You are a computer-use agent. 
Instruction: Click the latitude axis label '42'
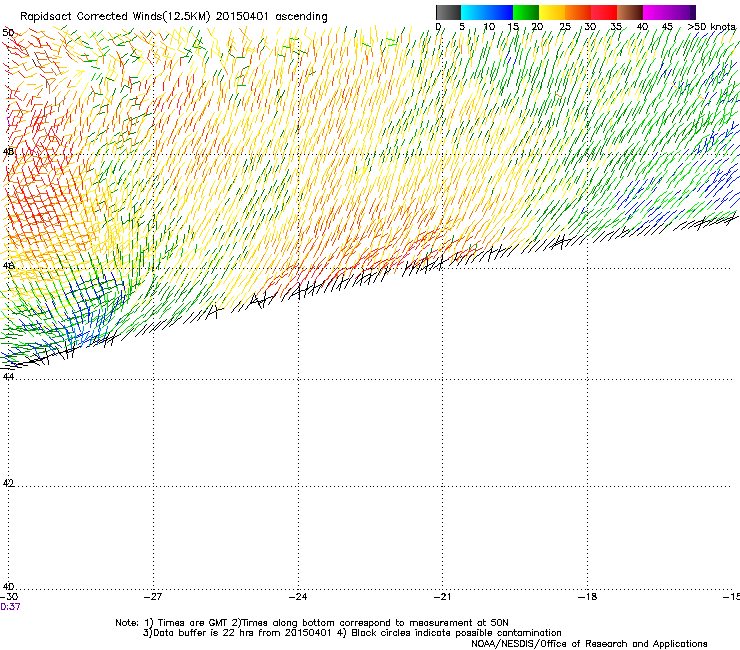pyautogui.click(x=8, y=483)
